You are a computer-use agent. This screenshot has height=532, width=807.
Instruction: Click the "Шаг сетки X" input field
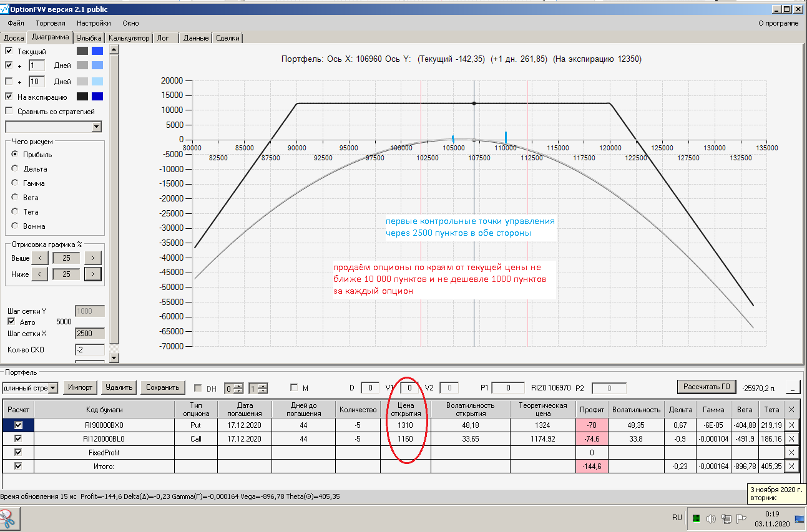[x=89, y=334]
